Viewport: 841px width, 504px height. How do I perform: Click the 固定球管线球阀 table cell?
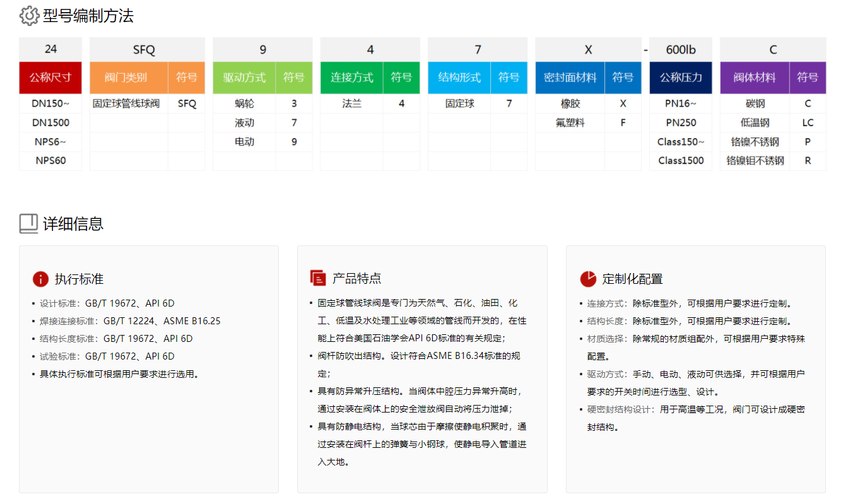[x=129, y=103]
